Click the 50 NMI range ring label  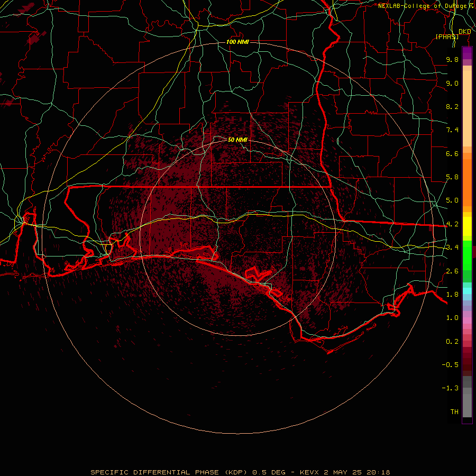tap(237, 140)
